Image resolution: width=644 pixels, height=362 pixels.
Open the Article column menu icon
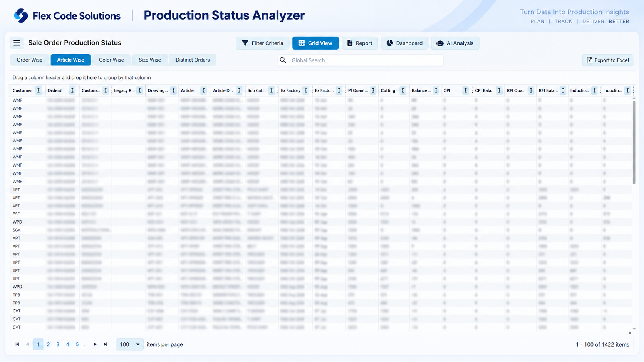point(204,90)
